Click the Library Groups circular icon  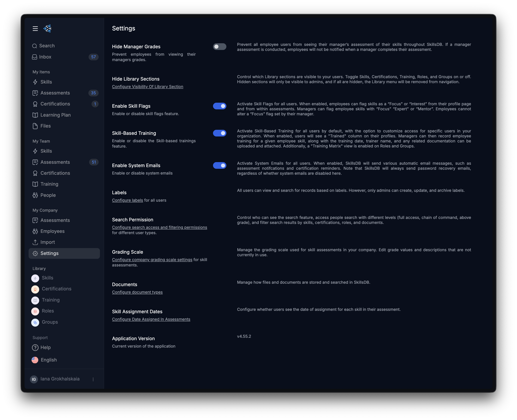pos(35,323)
